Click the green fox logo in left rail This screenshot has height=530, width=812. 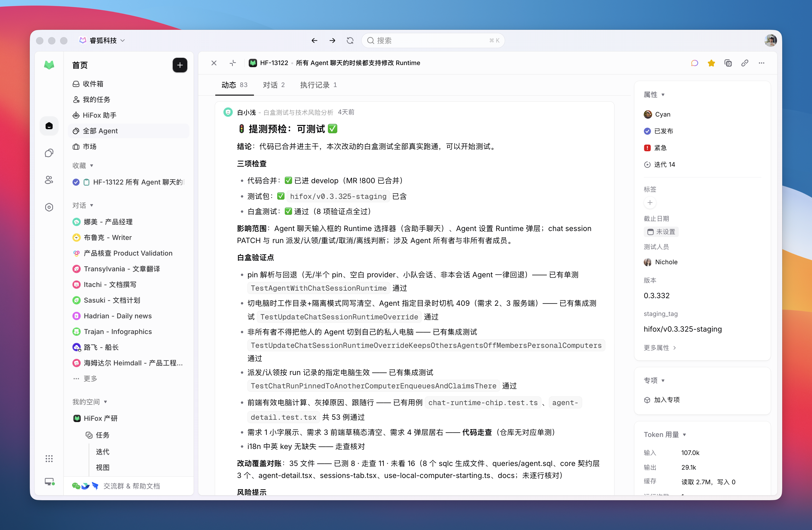[49, 65]
